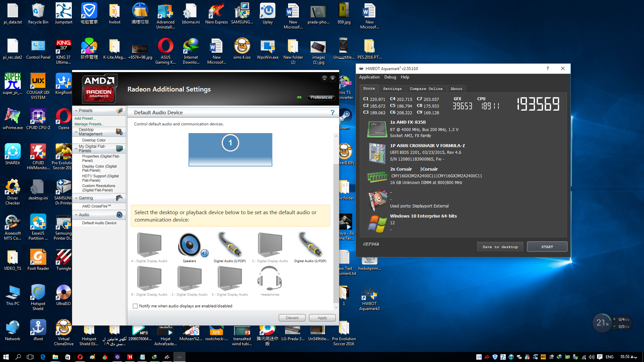Screen dimensions: 644x362
Task: Open the Foxit Reader desktop shortcut
Action: [38, 260]
